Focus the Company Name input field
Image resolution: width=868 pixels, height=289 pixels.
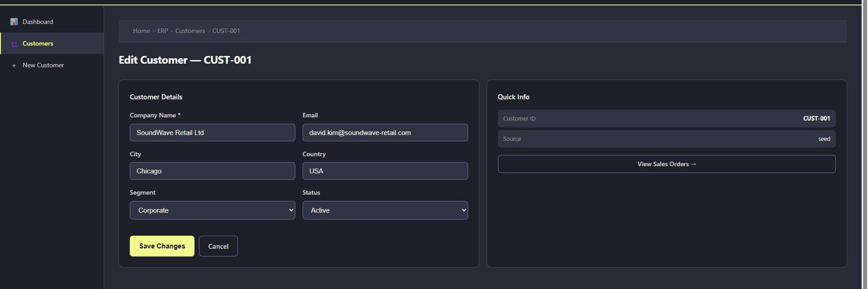point(212,132)
